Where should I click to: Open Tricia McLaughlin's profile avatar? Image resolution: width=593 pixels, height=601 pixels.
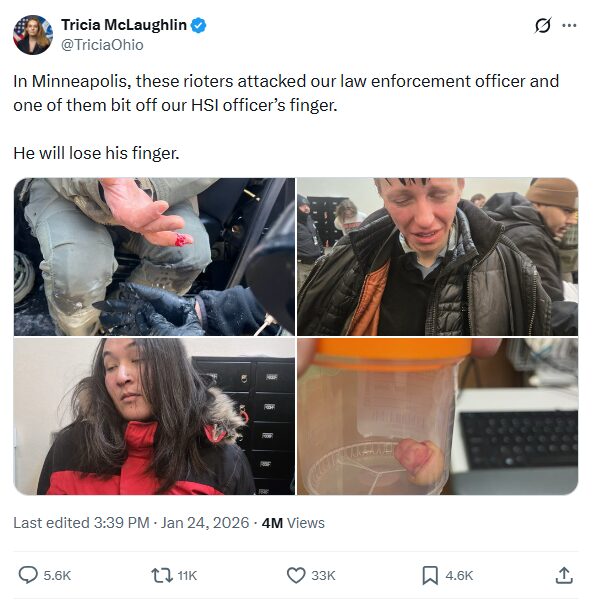click(33, 35)
